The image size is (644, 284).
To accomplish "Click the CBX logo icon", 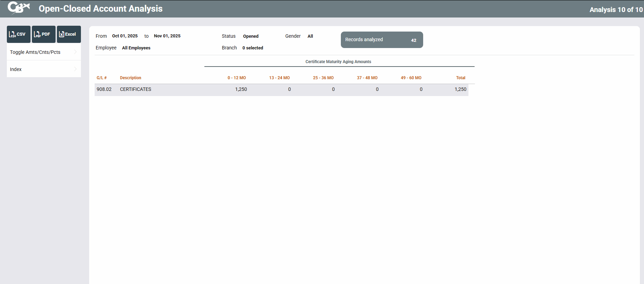I will 19,8.
